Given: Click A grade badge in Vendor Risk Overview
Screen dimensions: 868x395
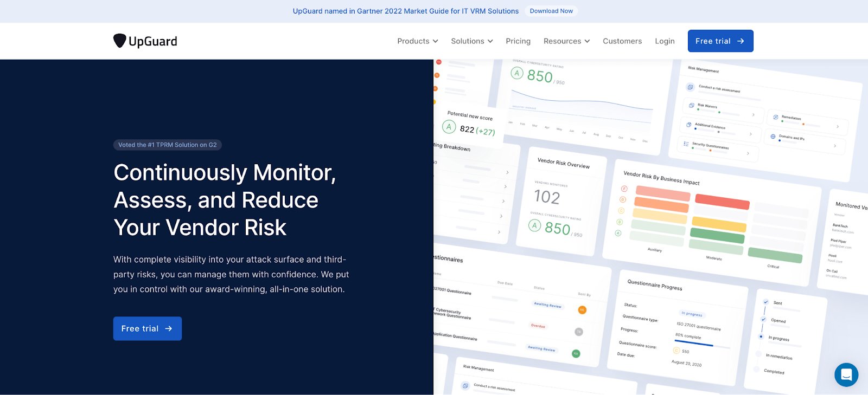Looking at the screenshot, I should pyautogui.click(x=535, y=225).
